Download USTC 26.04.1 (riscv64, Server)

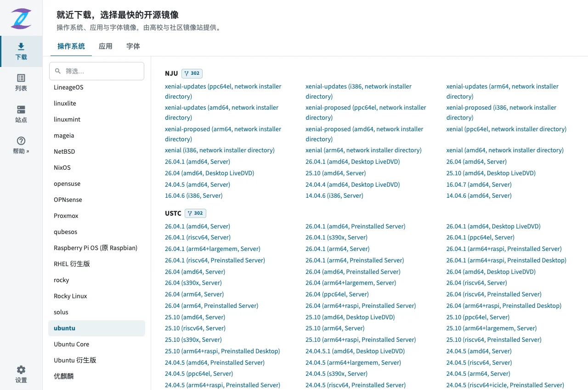tap(198, 238)
